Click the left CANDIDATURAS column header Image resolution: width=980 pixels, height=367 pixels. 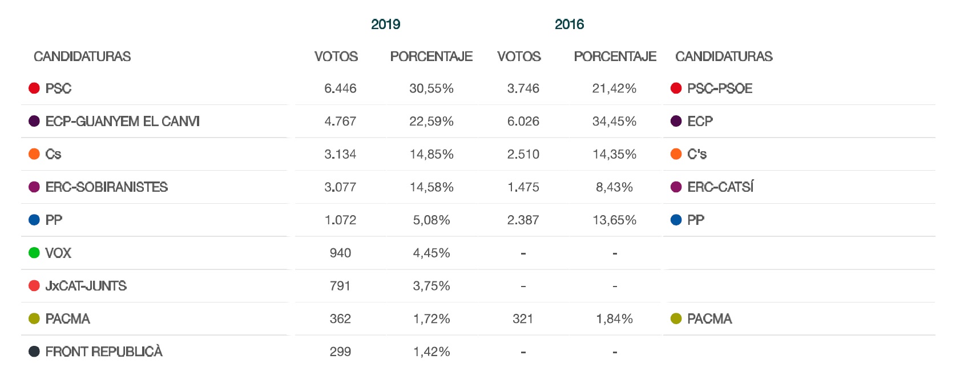[82, 57]
